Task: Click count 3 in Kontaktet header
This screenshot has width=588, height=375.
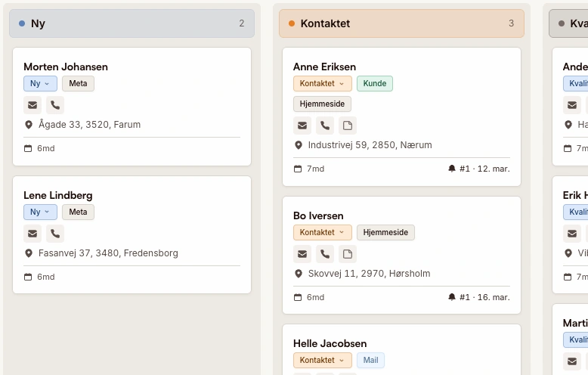Action: tap(511, 23)
